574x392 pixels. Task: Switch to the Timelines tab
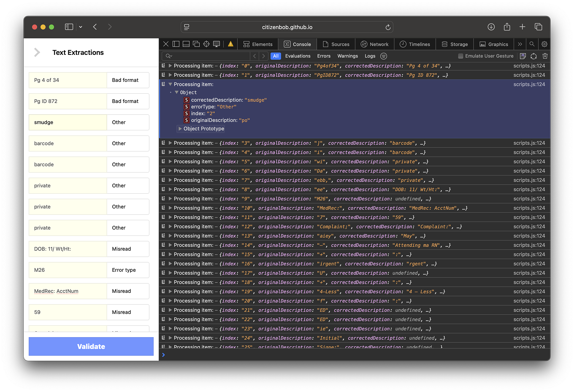(415, 44)
